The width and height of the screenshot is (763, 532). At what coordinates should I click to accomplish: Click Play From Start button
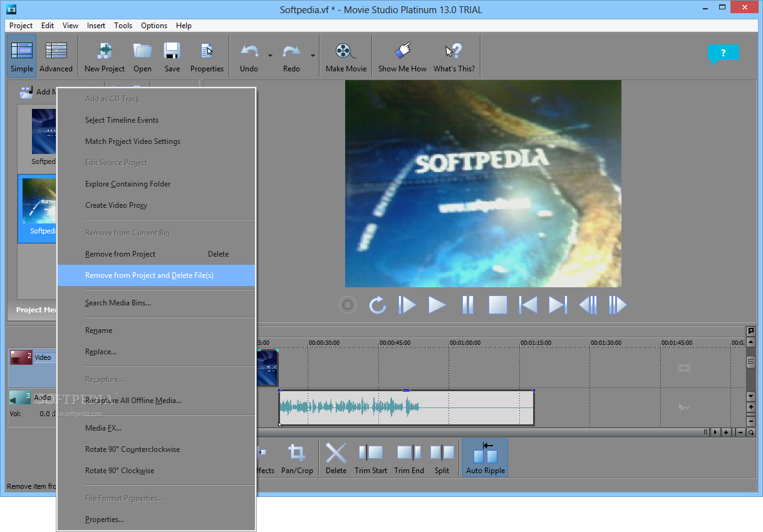click(x=407, y=305)
